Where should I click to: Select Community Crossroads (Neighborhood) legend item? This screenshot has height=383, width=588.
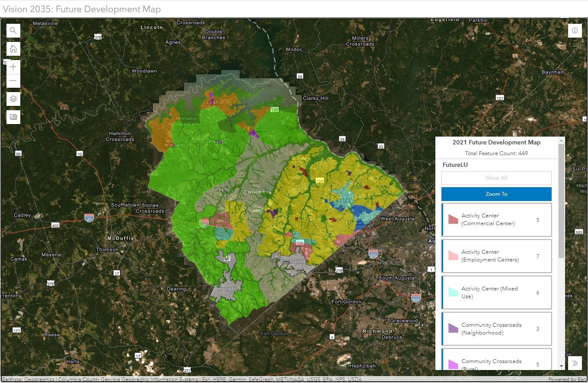coord(496,329)
